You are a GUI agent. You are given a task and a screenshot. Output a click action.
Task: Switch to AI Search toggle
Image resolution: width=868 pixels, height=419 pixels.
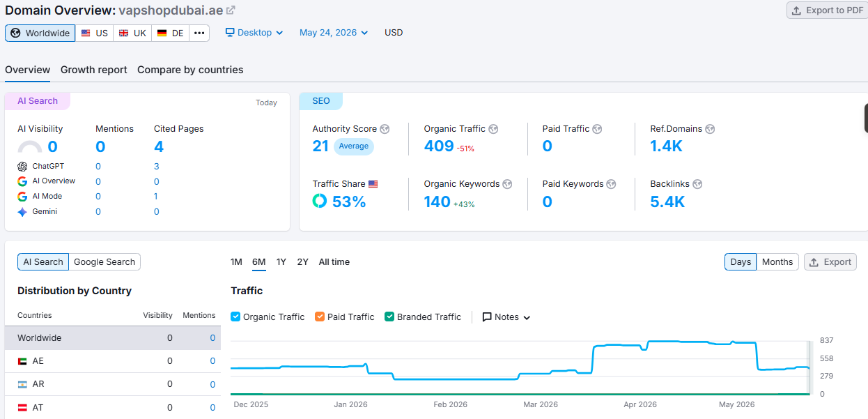click(x=43, y=262)
